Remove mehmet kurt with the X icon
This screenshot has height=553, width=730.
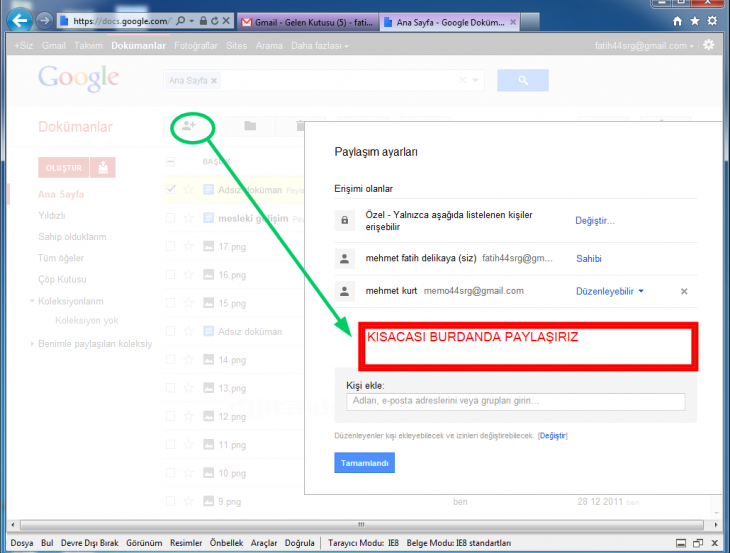tap(684, 291)
